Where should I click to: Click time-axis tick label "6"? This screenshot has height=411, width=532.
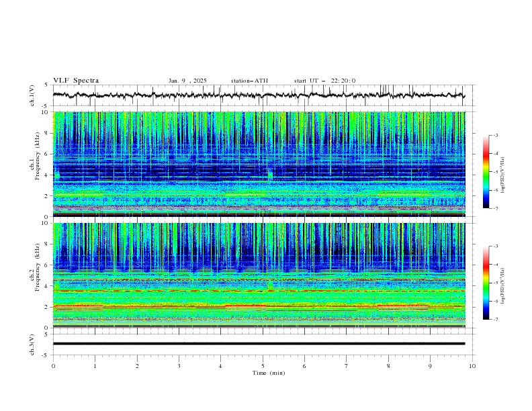[x=304, y=366]
